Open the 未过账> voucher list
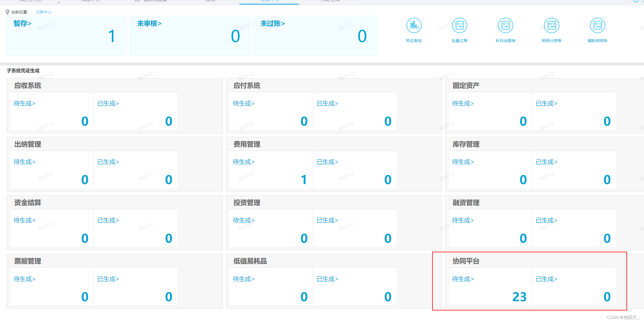The height and width of the screenshot is (322, 644). pos(273,24)
